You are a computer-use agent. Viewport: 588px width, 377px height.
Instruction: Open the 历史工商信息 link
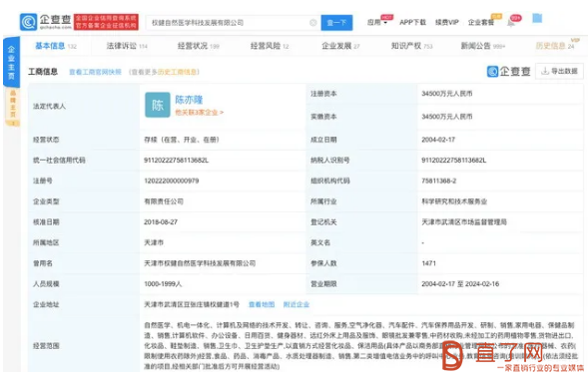tap(177, 72)
